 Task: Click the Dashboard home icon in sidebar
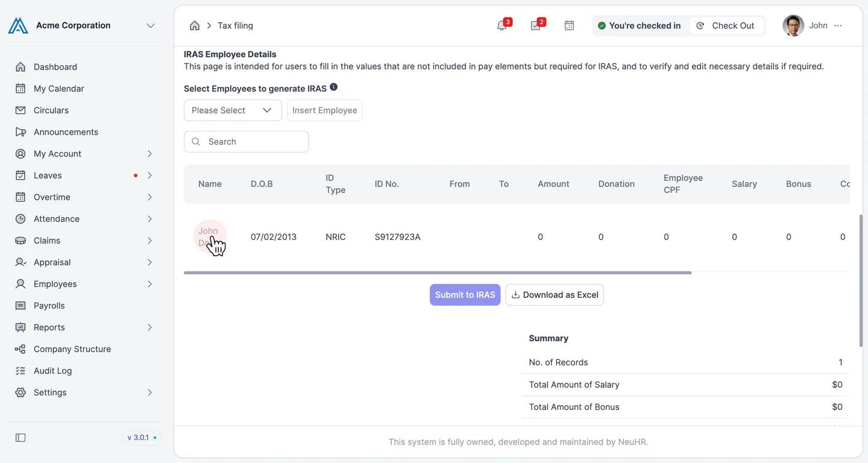point(20,67)
